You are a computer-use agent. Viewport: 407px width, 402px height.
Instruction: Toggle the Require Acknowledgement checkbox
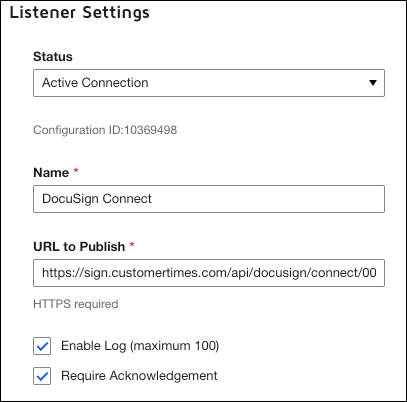[x=42, y=376]
